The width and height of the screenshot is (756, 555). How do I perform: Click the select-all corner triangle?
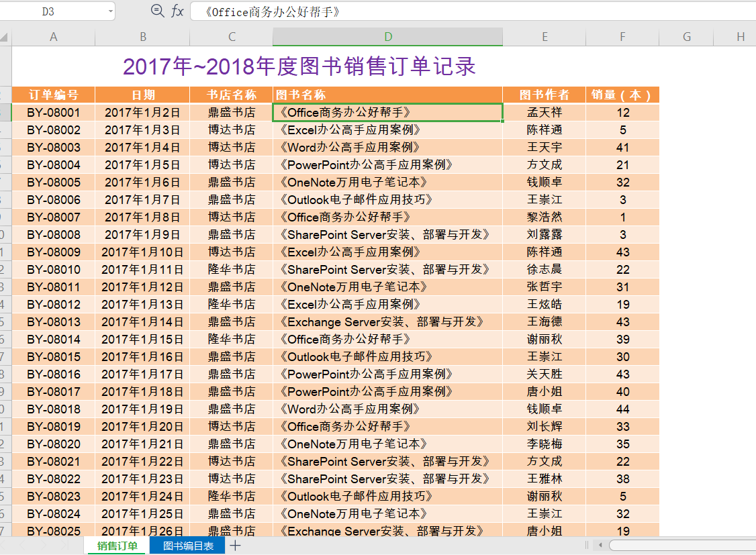(4, 37)
